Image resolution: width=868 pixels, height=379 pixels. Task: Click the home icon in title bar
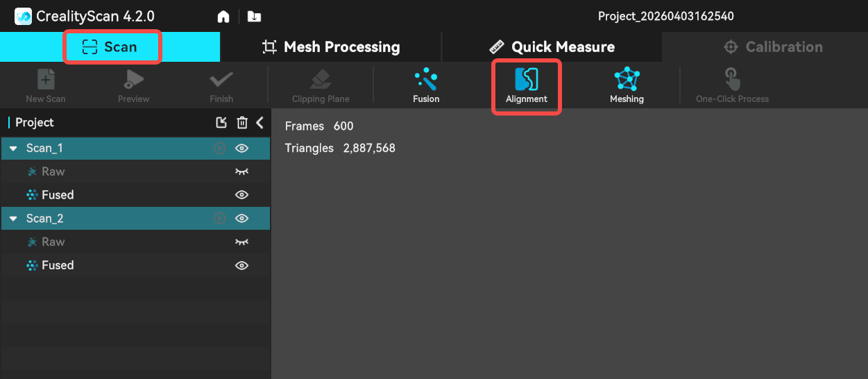(x=223, y=17)
